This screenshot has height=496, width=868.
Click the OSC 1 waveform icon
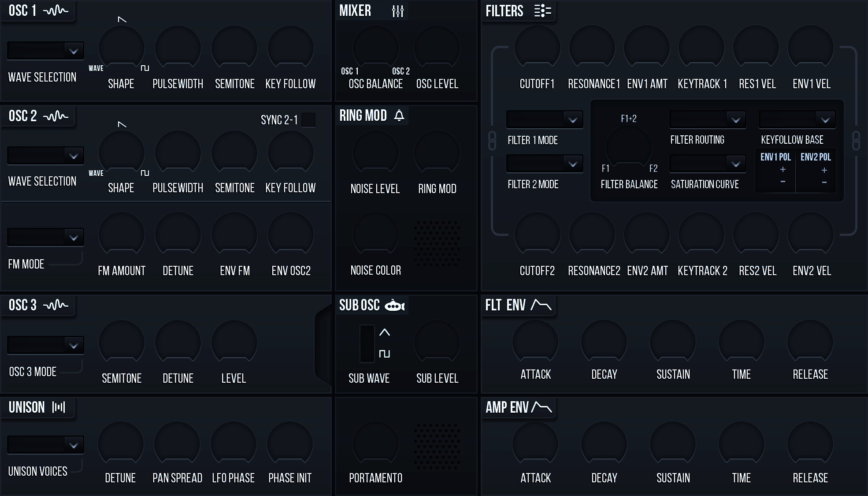[x=56, y=11]
